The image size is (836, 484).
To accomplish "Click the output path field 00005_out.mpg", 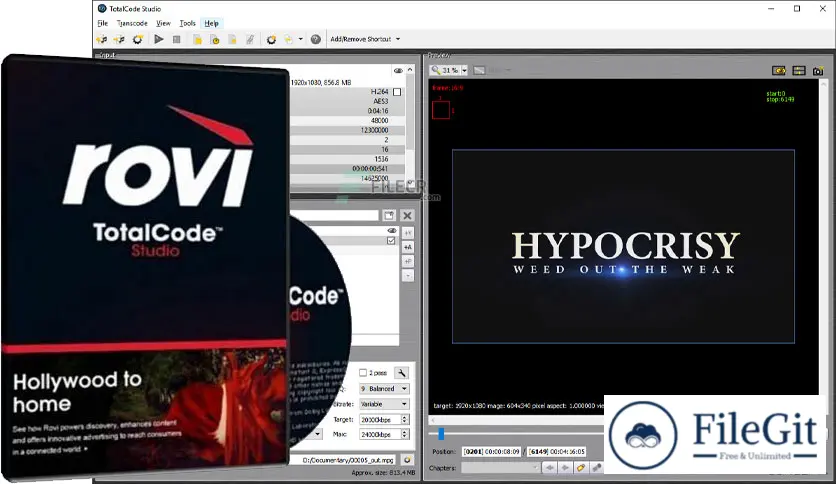I will point(345,460).
